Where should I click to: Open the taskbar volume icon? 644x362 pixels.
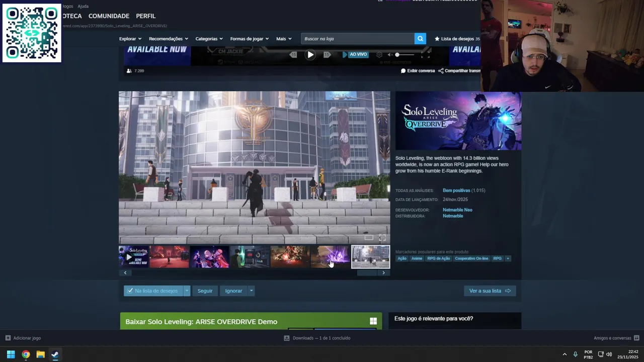pos(609,354)
